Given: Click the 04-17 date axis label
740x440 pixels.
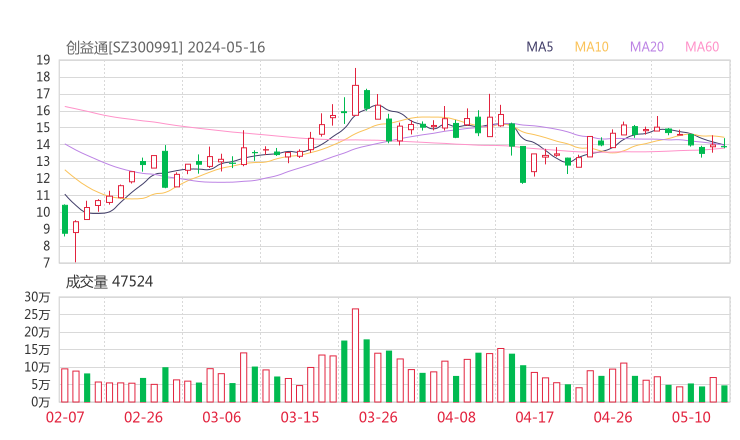Looking at the screenshot, I should click(535, 417).
